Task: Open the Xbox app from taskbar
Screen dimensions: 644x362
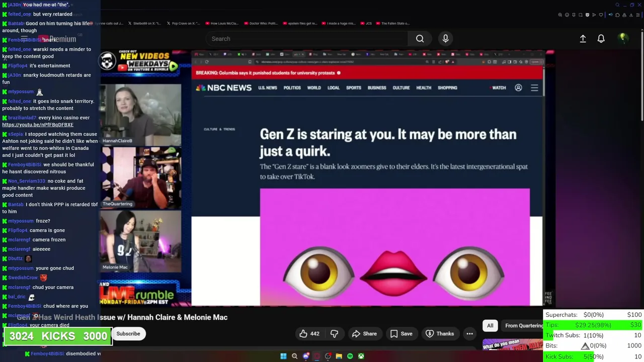Action: (361, 356)
